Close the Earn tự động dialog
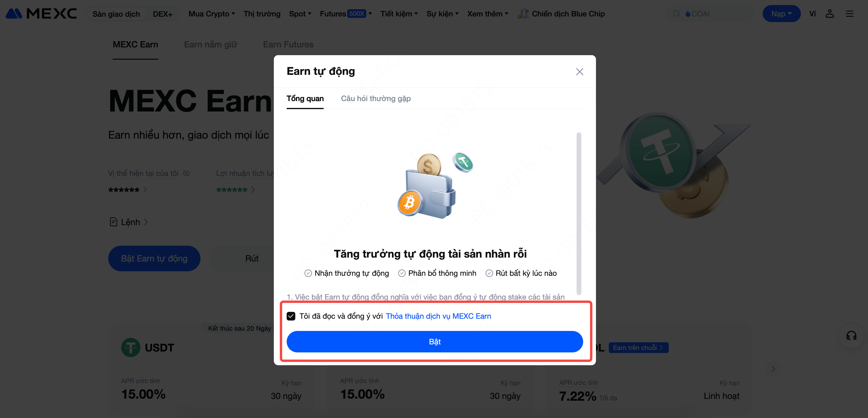 tap(579, 72)
